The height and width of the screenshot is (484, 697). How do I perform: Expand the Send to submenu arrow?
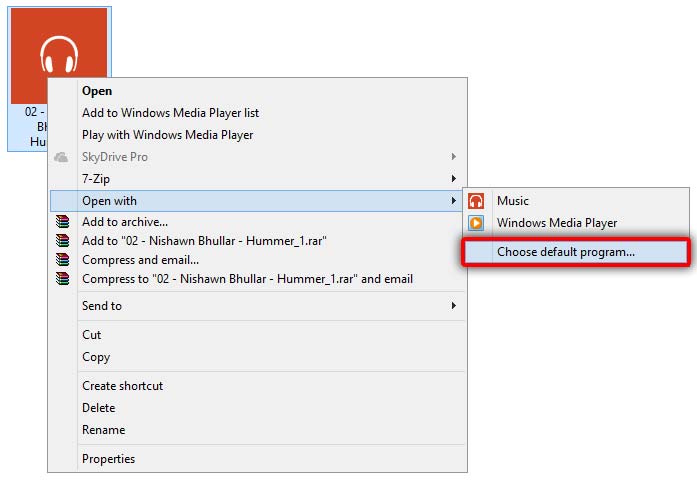pyautogui.click(x=453, y=306)
